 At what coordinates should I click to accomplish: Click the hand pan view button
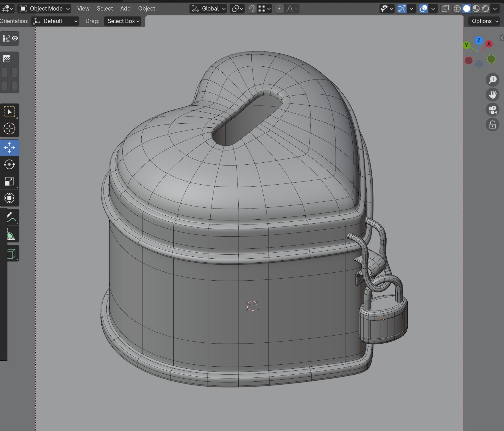(x=493, y=95)
